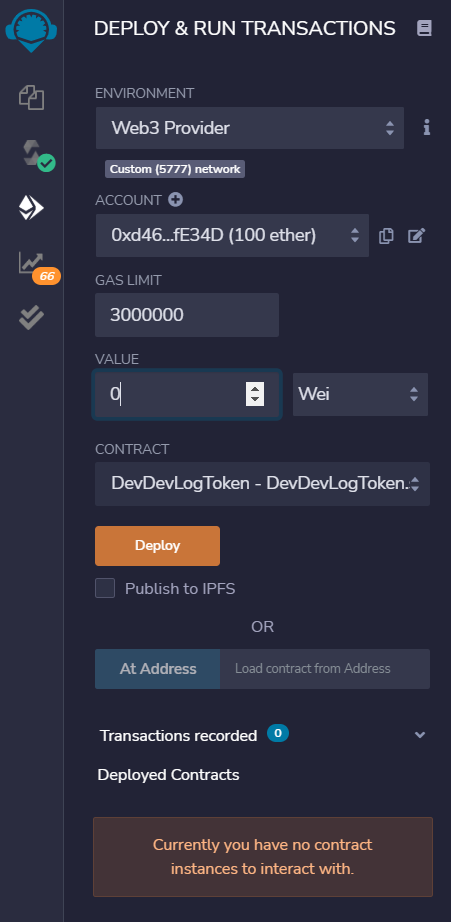Open the documentation book icon in header
This screenshot has height=922, width=451.
tap(425, 28)
